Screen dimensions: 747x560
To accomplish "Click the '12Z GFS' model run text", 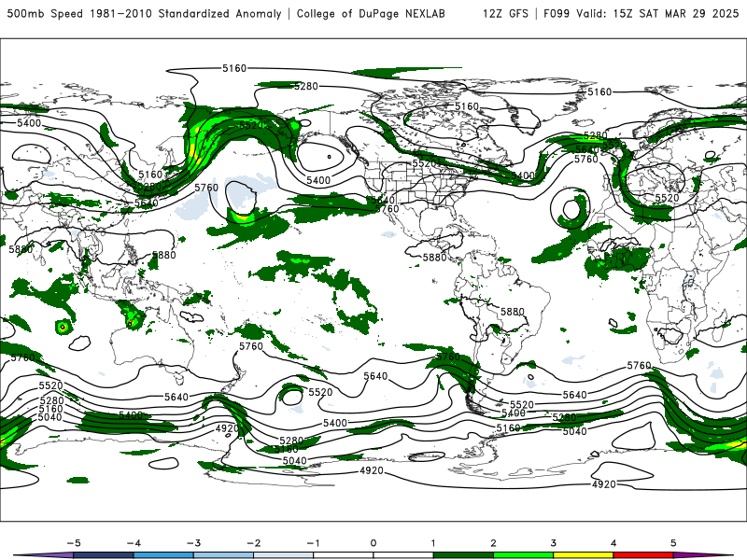I will [505, 13].
